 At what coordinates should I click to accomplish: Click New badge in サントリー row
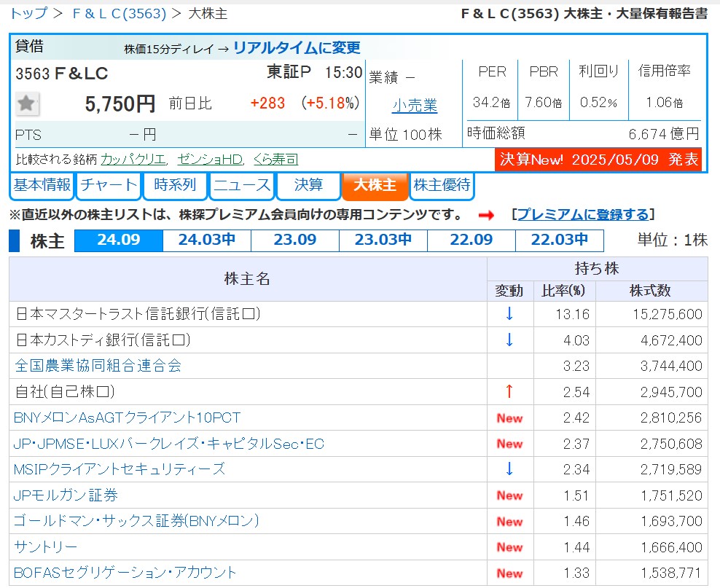point(509,547)
